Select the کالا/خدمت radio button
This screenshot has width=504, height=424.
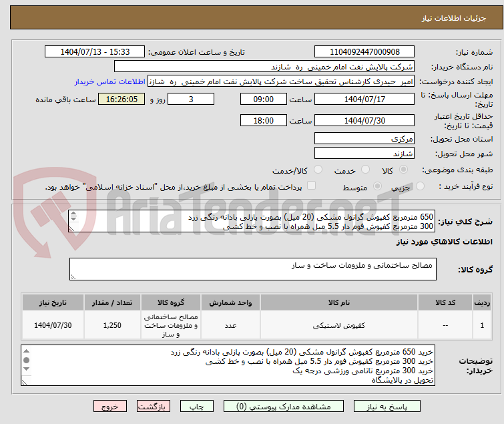point(318,170)
